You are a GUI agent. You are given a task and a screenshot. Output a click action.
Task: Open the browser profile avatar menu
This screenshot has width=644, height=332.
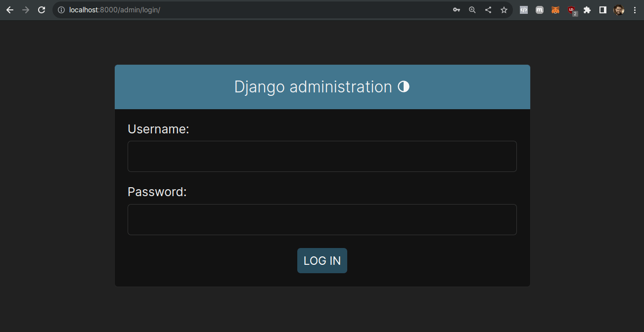pos(619,9)
